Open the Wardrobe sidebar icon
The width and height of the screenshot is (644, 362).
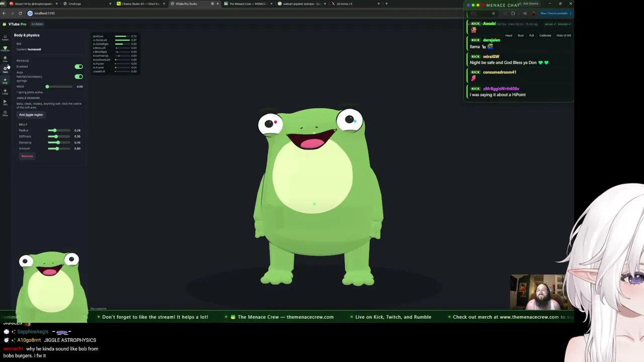[5, 48]
